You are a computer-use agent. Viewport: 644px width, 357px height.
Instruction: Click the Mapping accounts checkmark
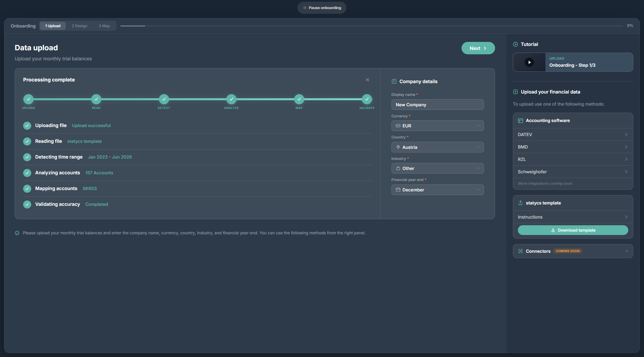27,189
